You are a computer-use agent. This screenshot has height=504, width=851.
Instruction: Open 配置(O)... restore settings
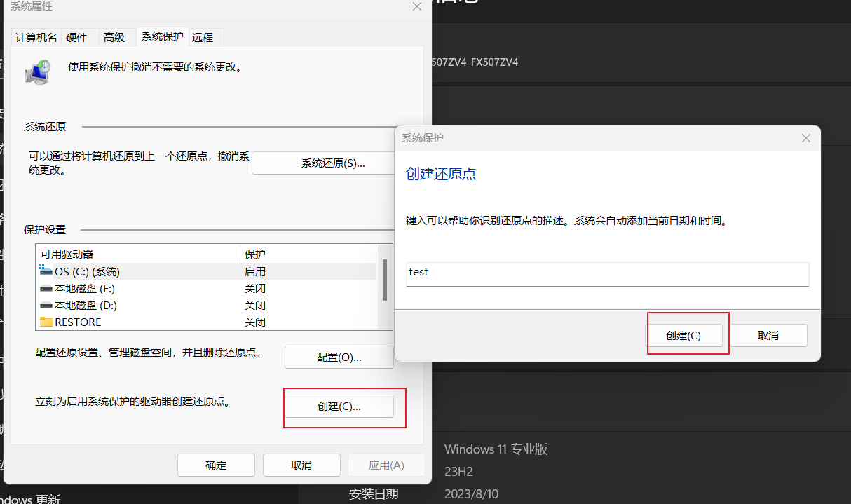[339, 357]
